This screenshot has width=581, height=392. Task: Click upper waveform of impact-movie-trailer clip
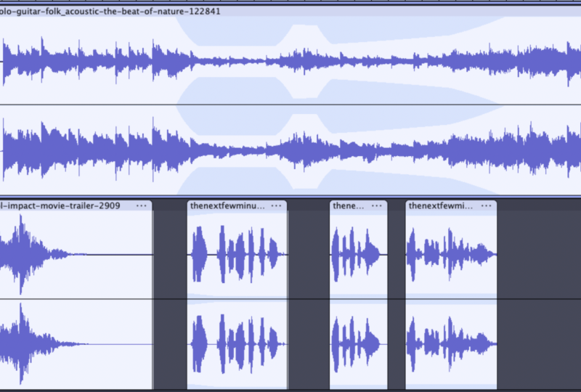76,255
